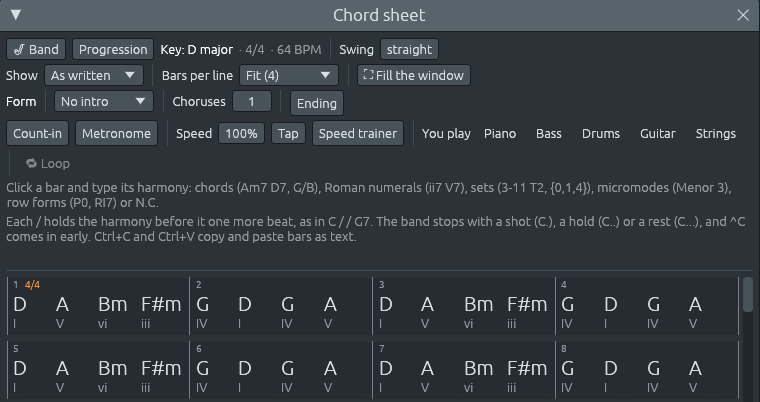Open the Band settings button
Viewport: 760px width, 402px height.
36,49
